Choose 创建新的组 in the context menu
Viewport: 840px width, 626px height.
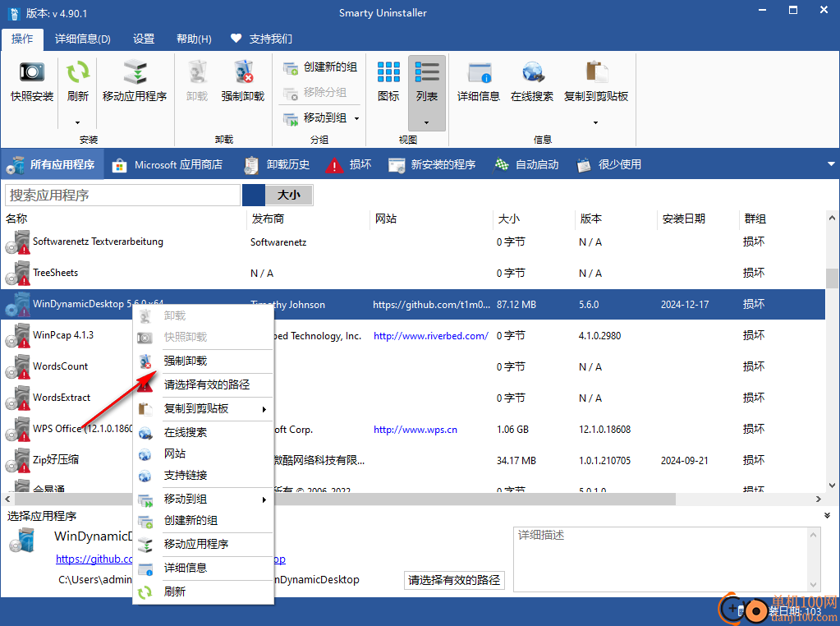pos(204,520)
